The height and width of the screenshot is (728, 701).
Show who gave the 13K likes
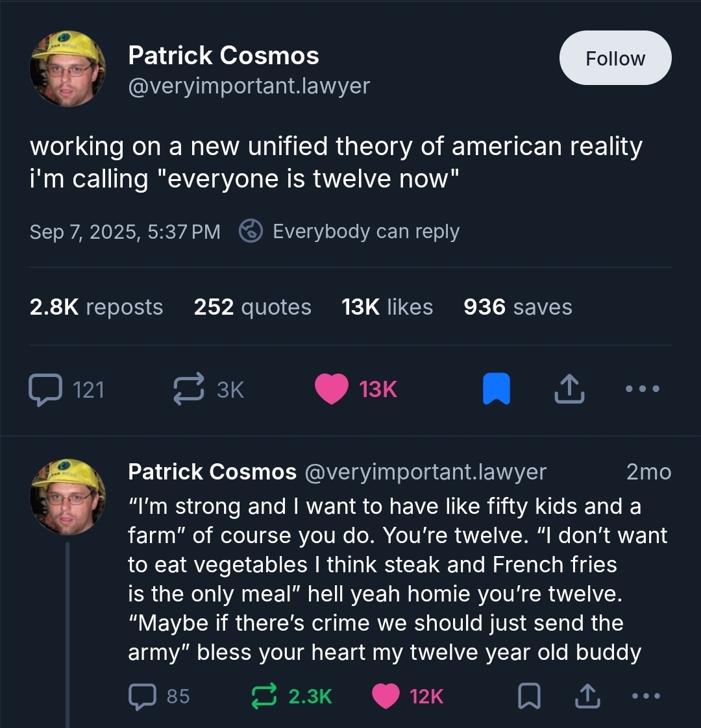tap(387, 307)
